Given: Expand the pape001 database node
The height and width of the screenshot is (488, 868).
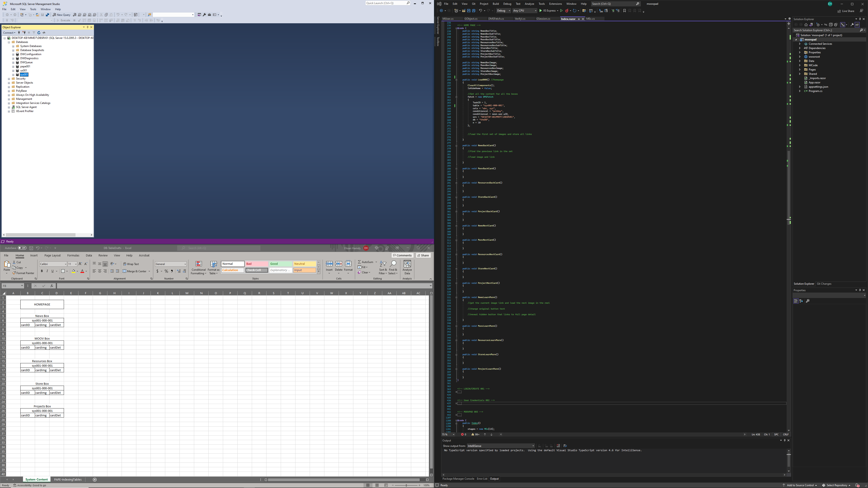Looking at the screenshot, I should click(x=13, y=67).
